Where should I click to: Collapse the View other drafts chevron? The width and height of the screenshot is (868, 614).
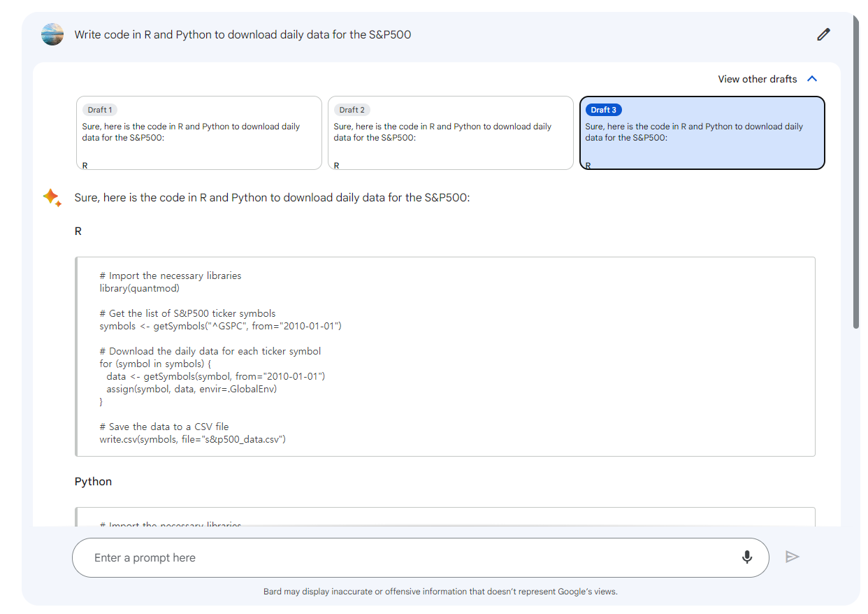(x=812, y=79)
